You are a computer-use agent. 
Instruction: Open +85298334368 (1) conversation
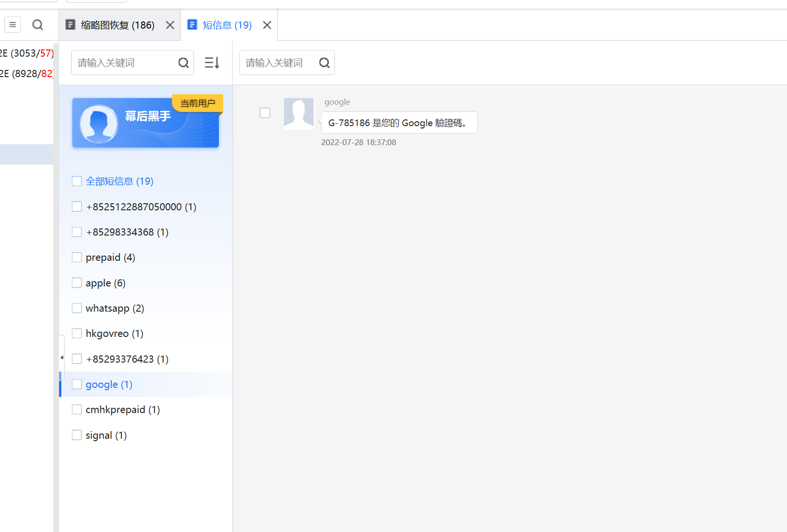pos(127,232)
